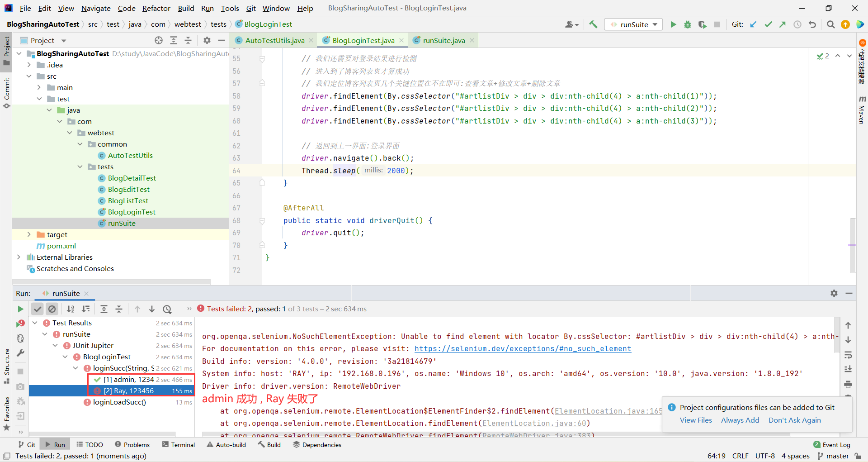Open the Refactor menu

pyautogui.click(x=156, y=8)
